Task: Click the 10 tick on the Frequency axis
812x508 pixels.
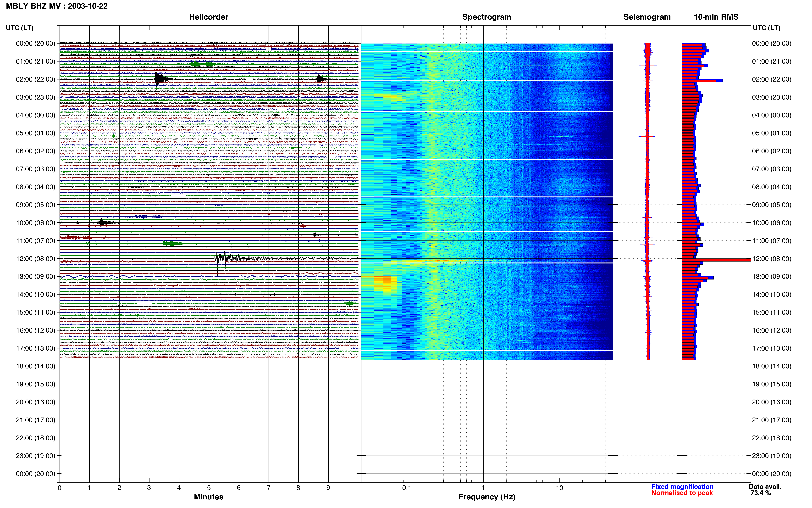Action: coord(559,488)
